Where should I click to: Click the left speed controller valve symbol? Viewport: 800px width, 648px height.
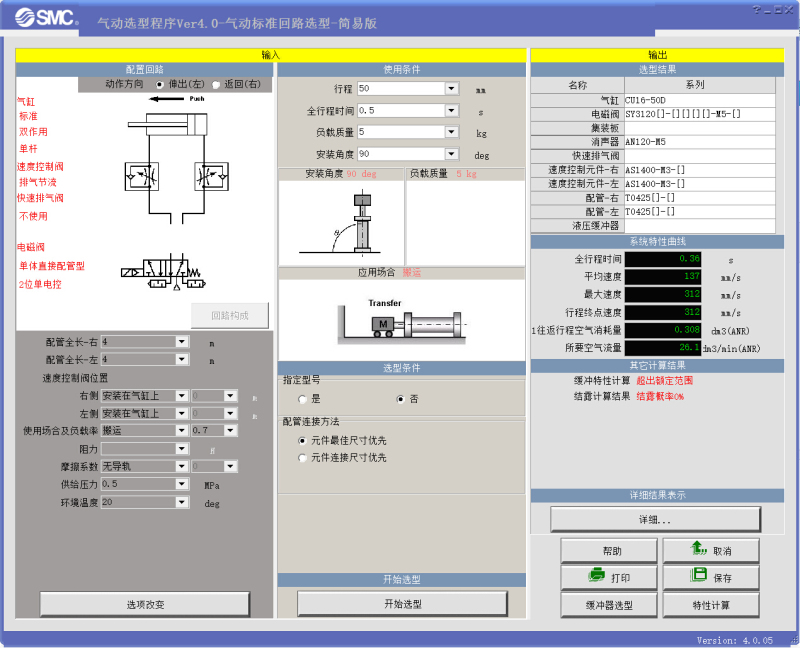tap(142, 177)
